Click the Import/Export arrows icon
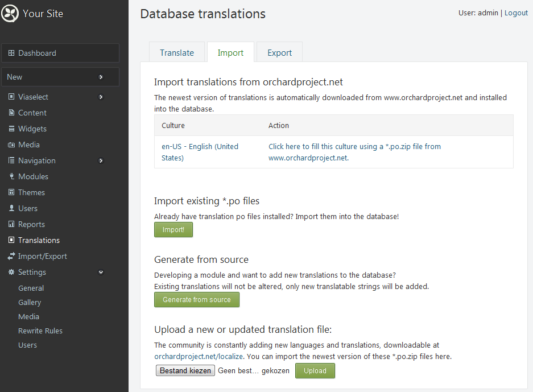This screenshot has height=392, width=533. [11, 257]
